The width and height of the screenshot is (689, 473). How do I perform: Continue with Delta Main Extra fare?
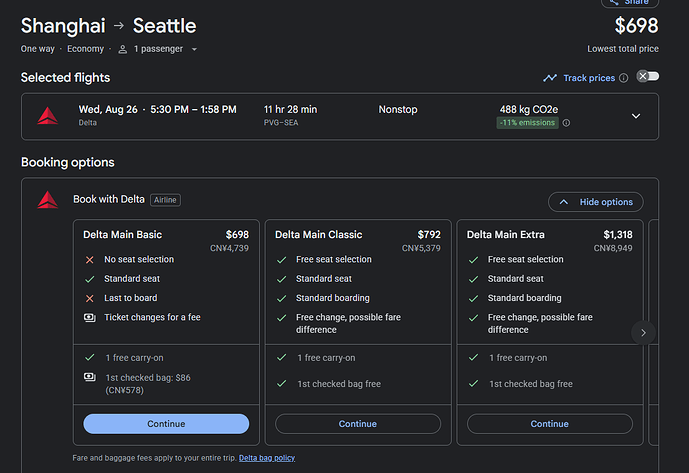click(x=549, y=424)
